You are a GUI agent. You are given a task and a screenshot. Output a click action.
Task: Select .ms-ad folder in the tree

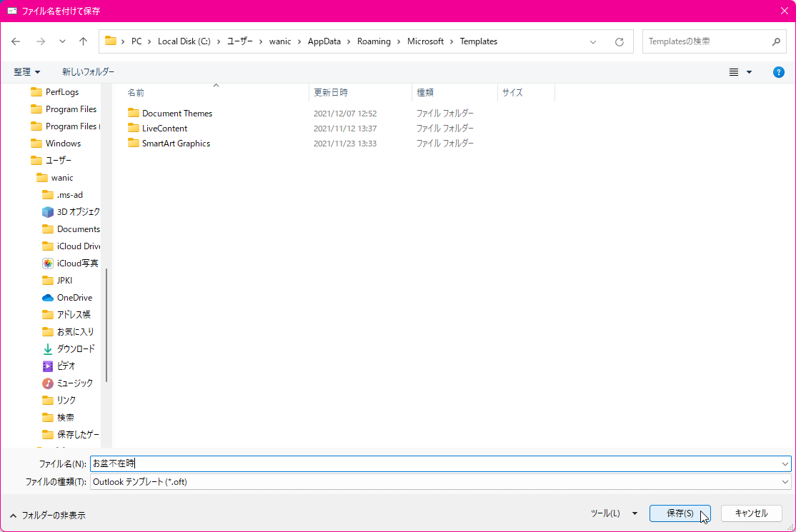coord(69,195)
